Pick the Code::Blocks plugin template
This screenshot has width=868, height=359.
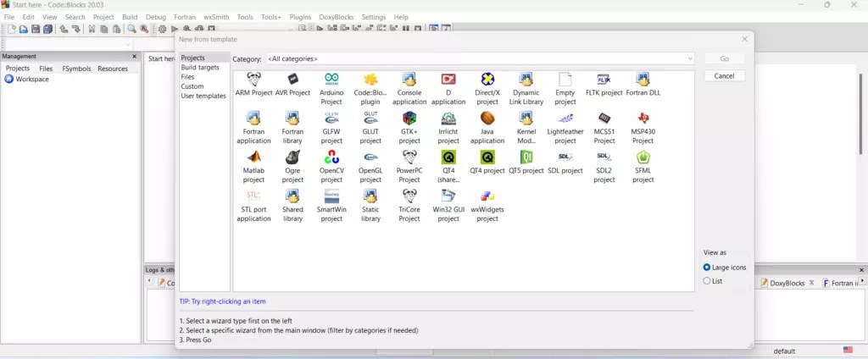pos(370,89)
